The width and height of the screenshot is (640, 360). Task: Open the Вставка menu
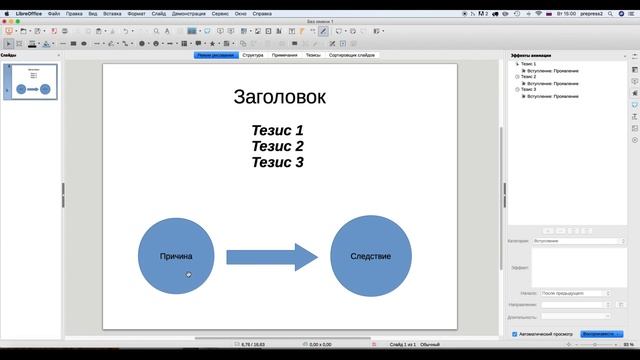pos(112,13)
